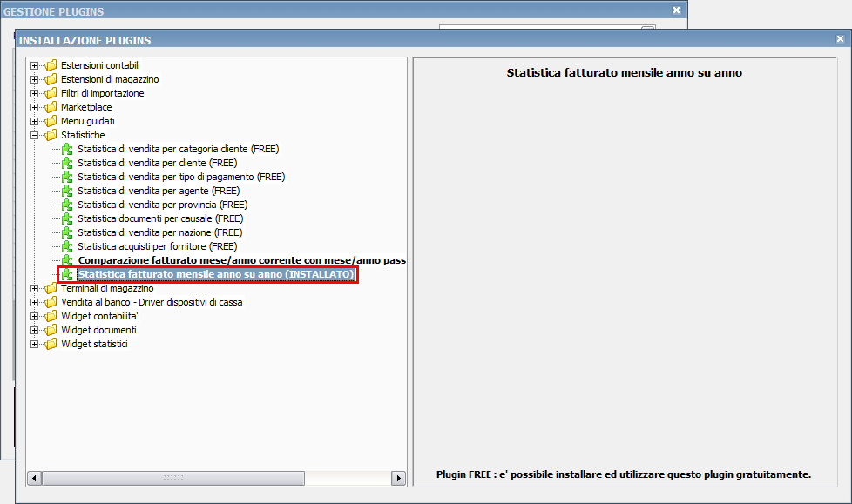Select the Widget documenti label
The image size is (852, 504).
coord(98,330)
